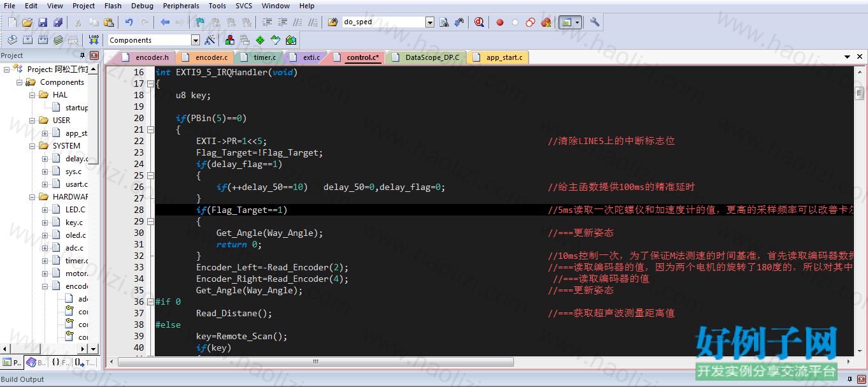Batch build icon
This screenshot has width=868, height=387.
58,40
